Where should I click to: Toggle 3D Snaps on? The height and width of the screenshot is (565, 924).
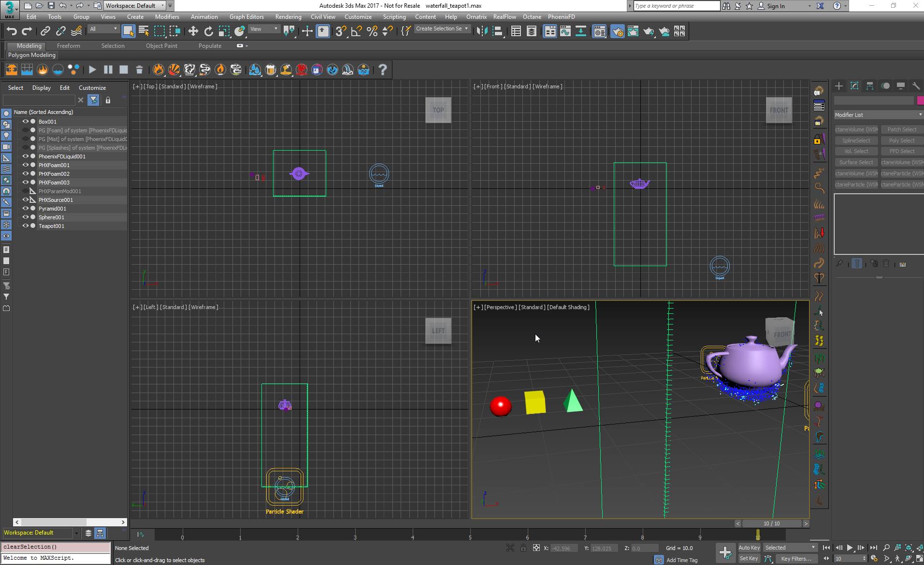341,31
